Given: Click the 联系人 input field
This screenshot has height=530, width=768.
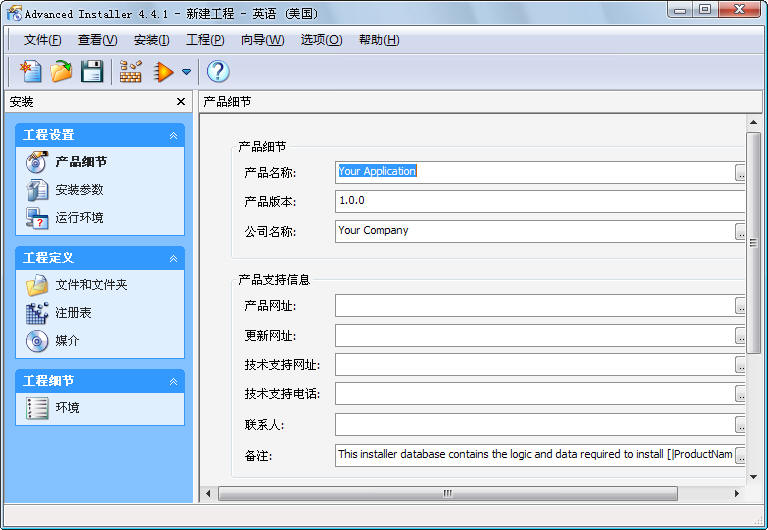Looking at the screenshot, I should point(535,424).
